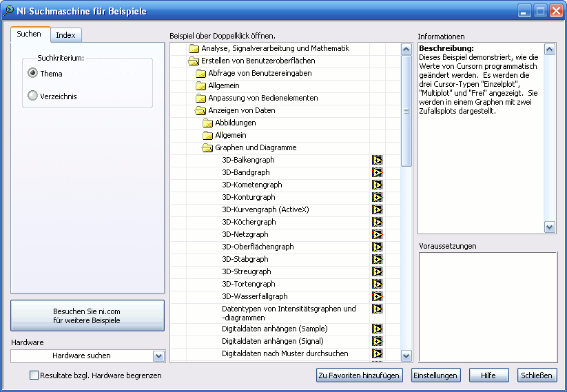Select Digitaldaten nach Muster durchsuchen example
The image size is (567, 392).
pyautogui.click(x=285, y=353)
